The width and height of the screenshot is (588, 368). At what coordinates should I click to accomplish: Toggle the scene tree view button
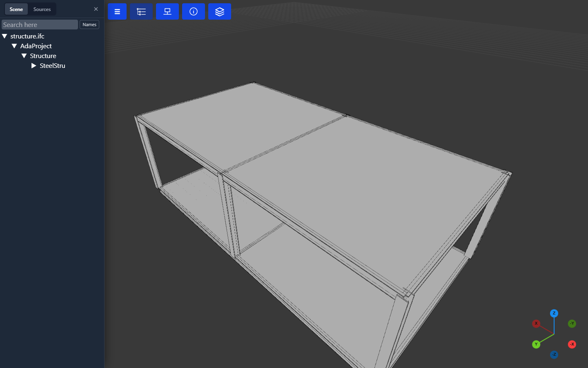click(141, 11)
